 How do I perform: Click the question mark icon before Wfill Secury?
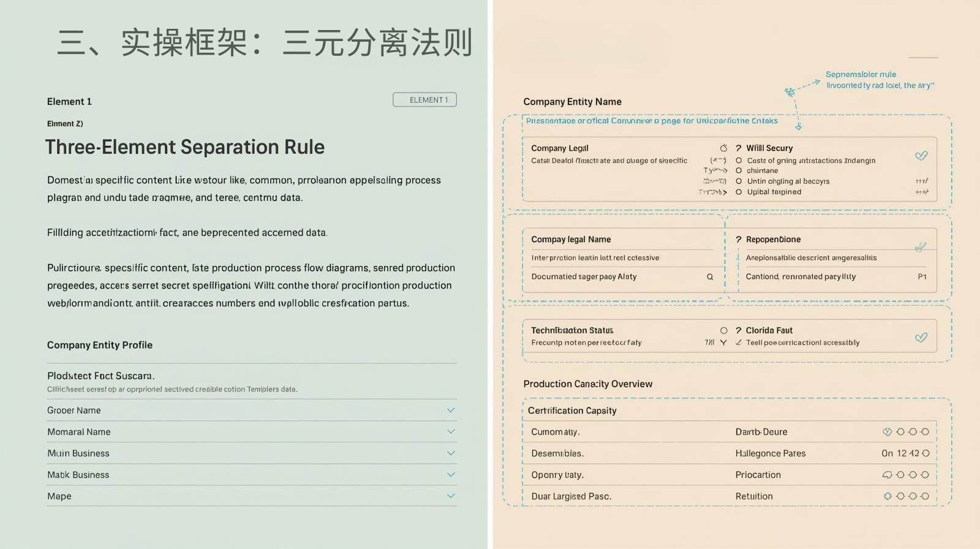[739, 148]
